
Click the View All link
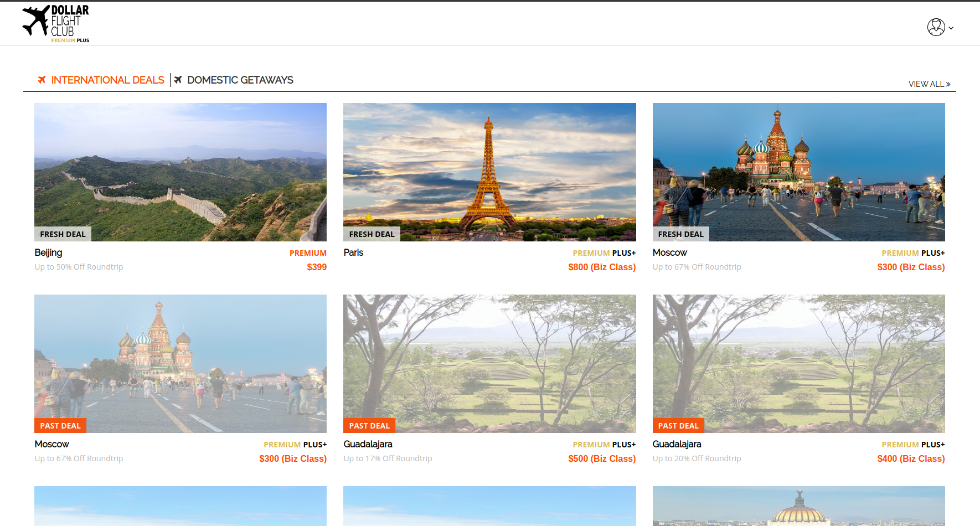coord(929,84)
